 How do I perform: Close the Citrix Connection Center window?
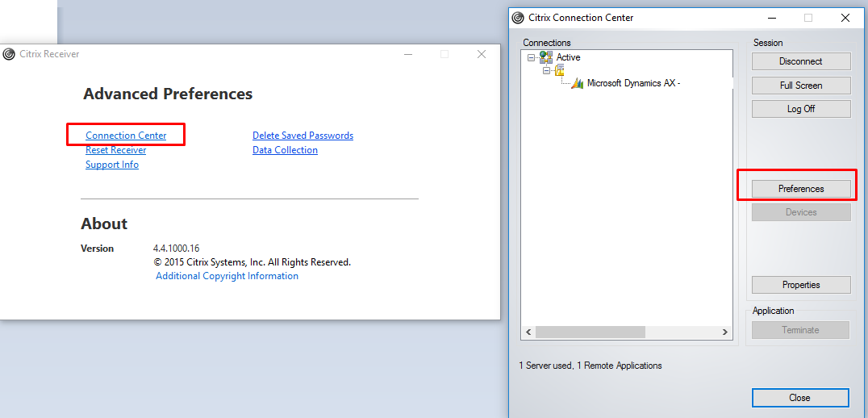[845, 18]
